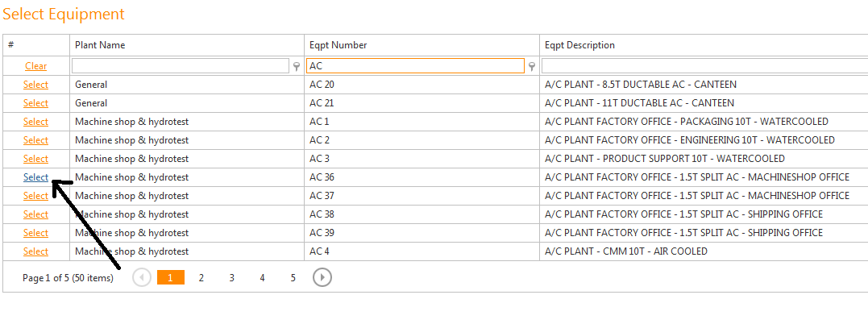Pick the AC 1 packaging equipment
This screenshot has height=324, width=868.
(35, 122)
